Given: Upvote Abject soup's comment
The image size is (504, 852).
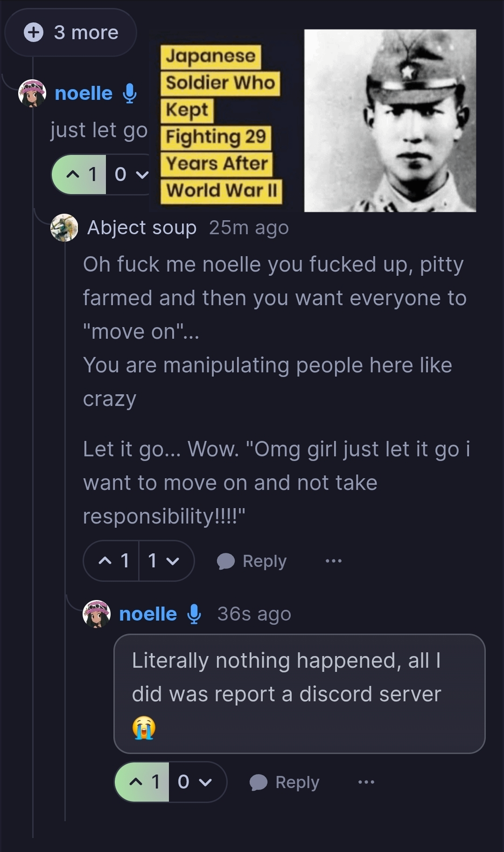Looking at the screenshot, I should point(112,561).
